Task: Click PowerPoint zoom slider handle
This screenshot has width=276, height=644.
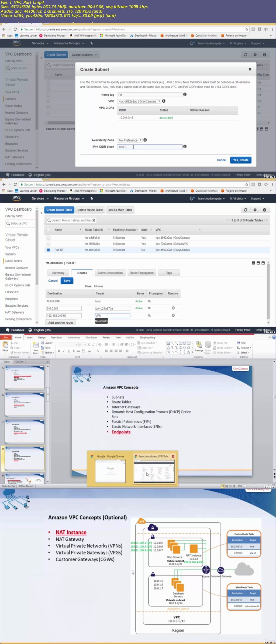Action: click(x=254, y=486)
